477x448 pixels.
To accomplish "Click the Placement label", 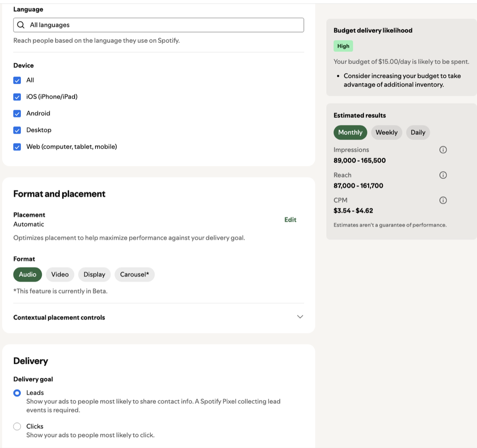I will 29,215.
